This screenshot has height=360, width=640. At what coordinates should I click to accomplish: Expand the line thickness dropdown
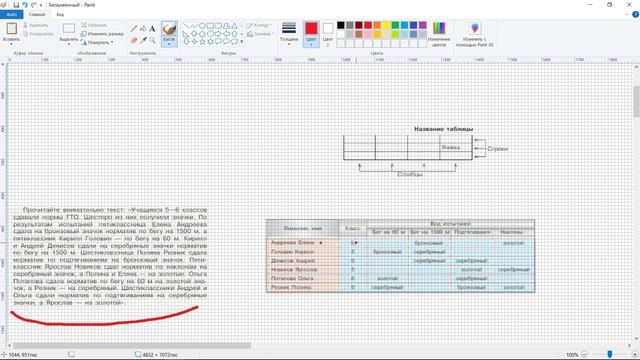(x=289, y=34)
